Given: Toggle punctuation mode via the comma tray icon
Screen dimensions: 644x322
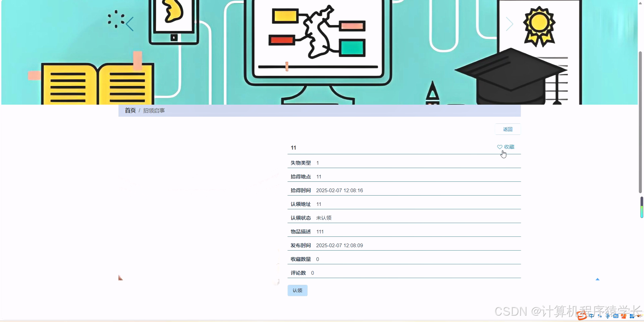Looking at the screenshot, I should coord(599,316).
